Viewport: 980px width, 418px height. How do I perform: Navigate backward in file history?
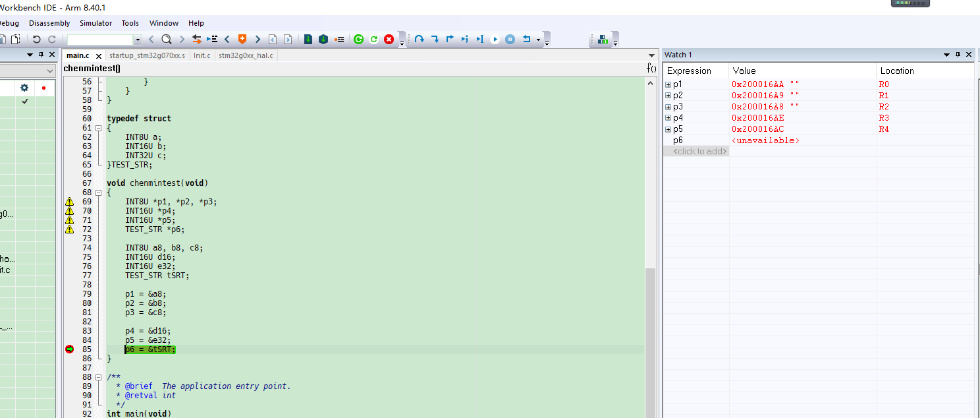[x=273, y=40]
